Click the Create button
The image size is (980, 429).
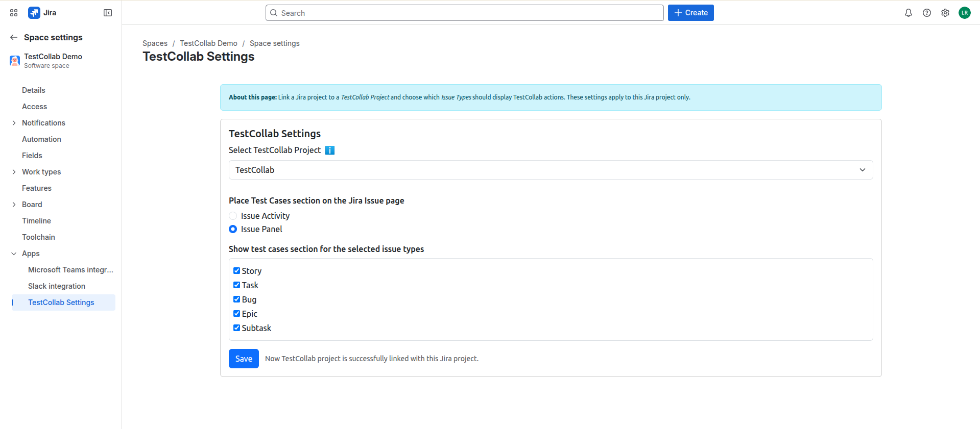pyautogui.click(x=691, y=13)
